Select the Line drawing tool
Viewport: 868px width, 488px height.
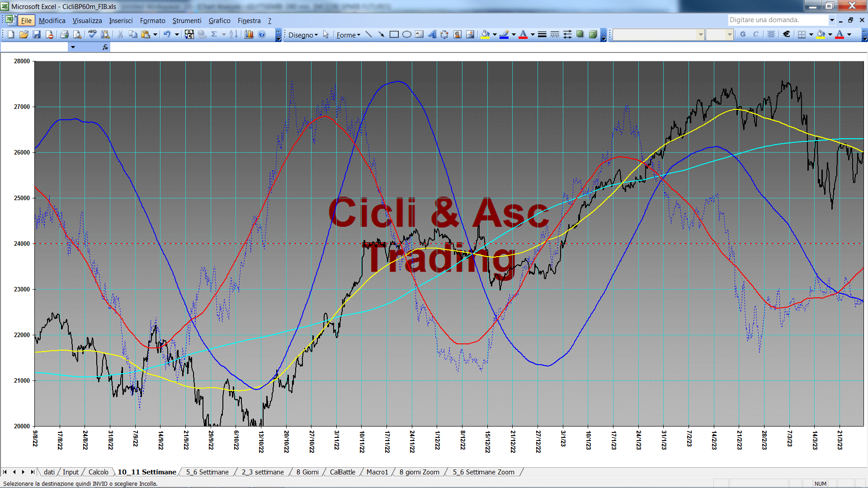(368, 34)
